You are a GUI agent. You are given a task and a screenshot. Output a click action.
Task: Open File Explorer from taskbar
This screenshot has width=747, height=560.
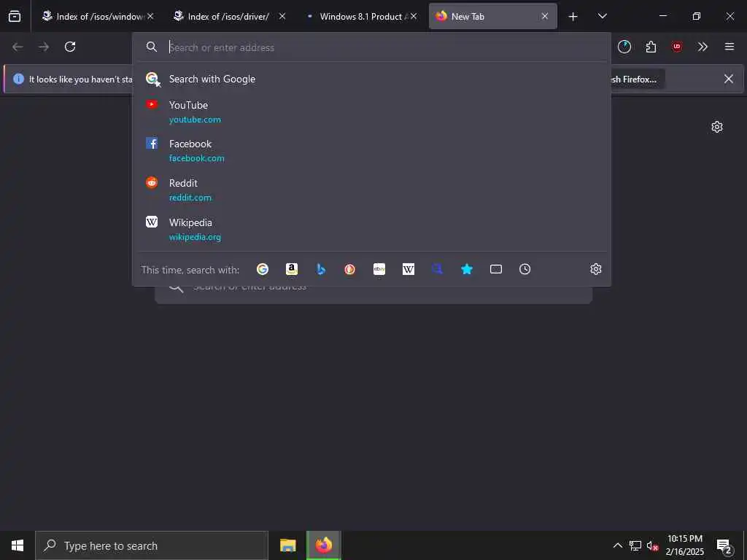coord(287,545)
